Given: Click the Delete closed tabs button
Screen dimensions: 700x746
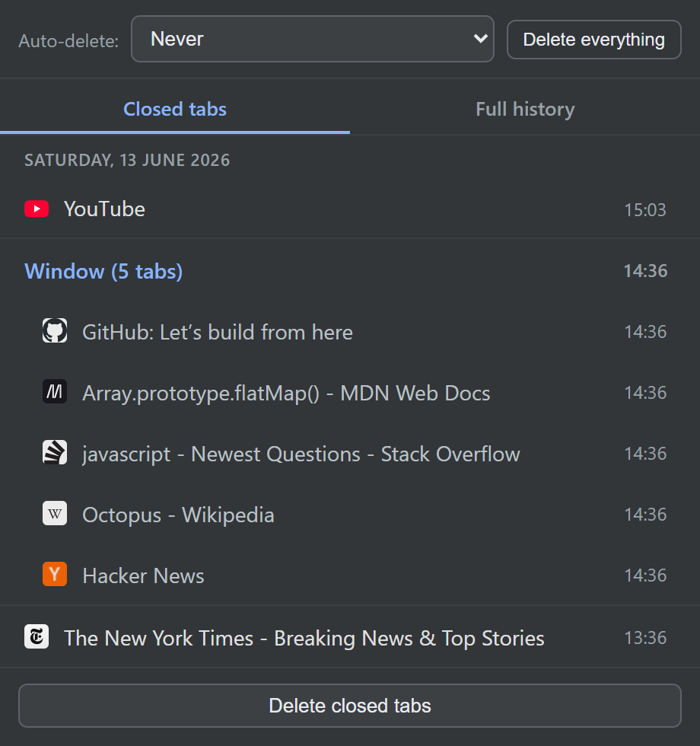Looking at the screenshot, I should click(350, 706).
